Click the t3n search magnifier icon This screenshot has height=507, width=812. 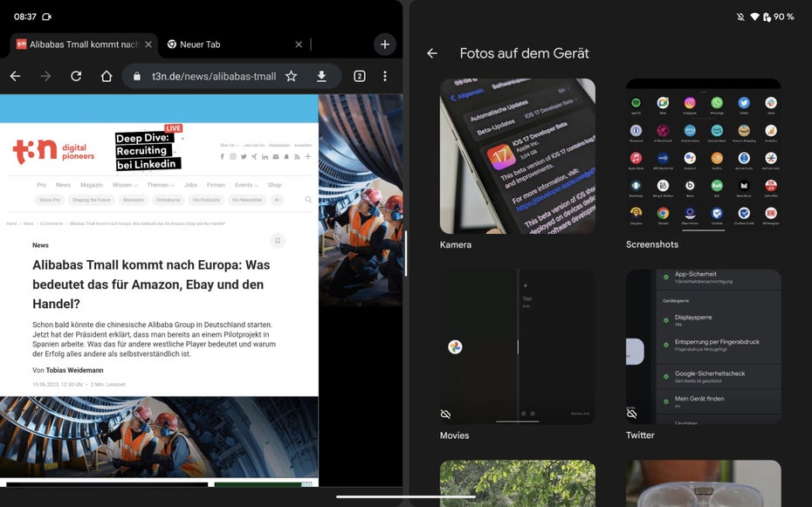click(308, 200)
